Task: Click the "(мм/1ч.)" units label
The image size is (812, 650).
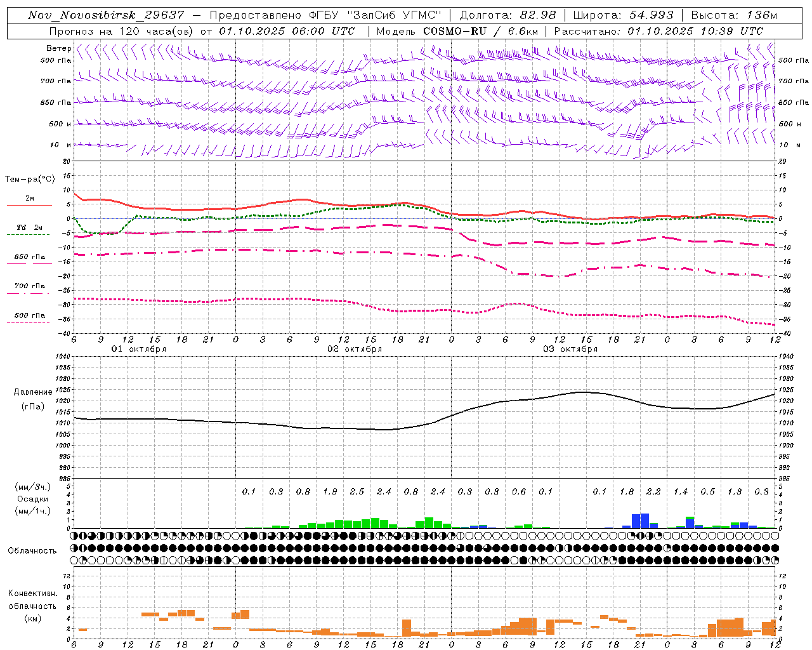Action: pyautogui.click(x=33, y=511)
